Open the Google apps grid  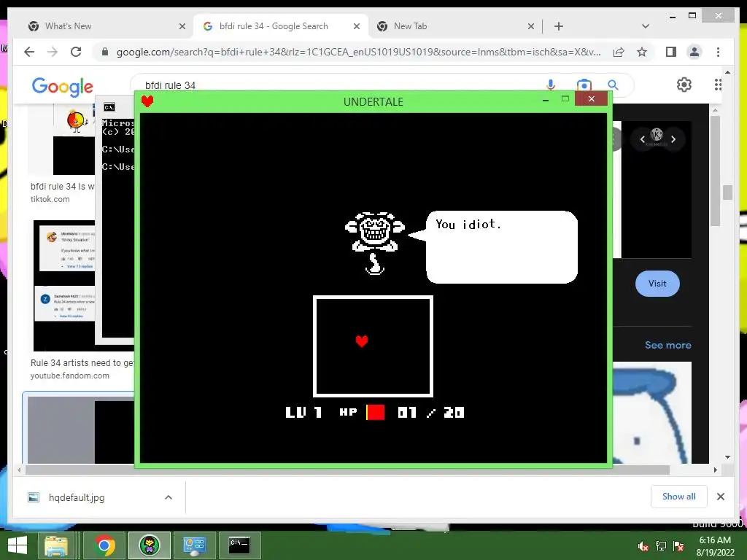[718, 85]
